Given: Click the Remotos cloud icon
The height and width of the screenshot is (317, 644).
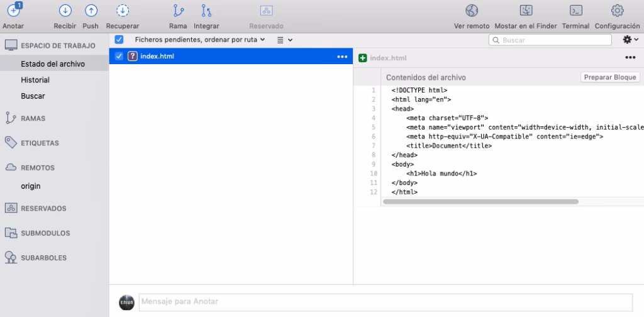Looking at the screenshot, I should pyautogui.click(x=11, y=167).
